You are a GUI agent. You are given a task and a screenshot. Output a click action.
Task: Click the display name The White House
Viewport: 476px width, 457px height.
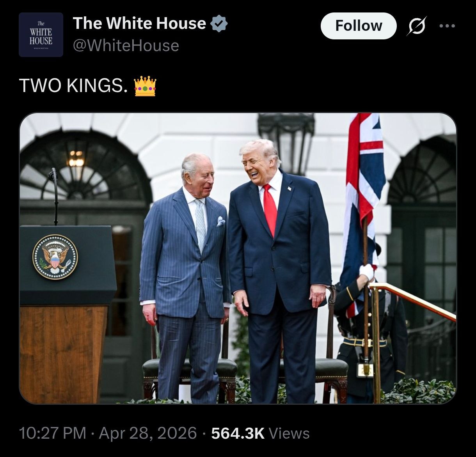[139, 23]
